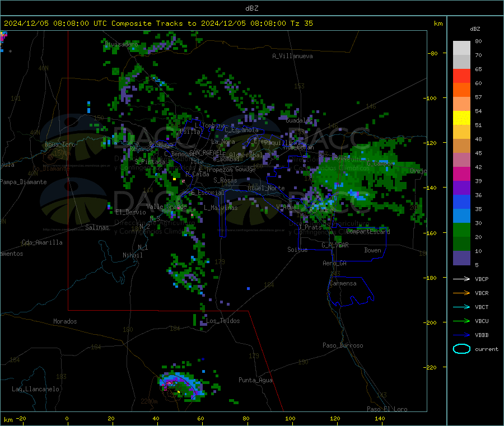Select the gray 65–70 dBZ swatch

pyautogui.click(x=461, y=62)
